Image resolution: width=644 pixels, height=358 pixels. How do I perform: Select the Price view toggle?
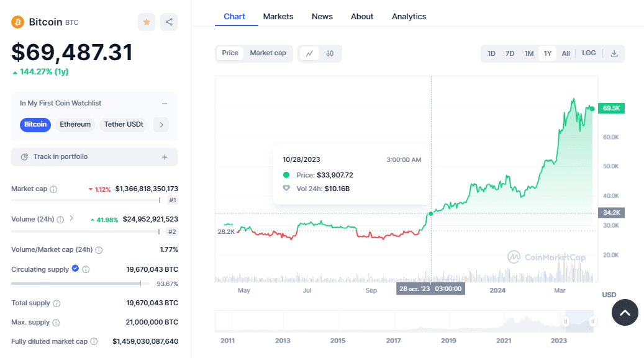click(x=230, y=53)
